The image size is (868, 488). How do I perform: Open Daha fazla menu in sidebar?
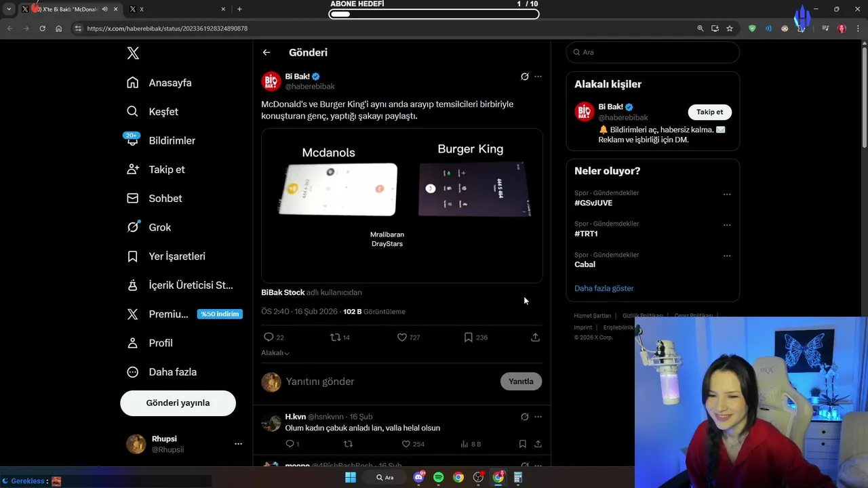[163, 372]
